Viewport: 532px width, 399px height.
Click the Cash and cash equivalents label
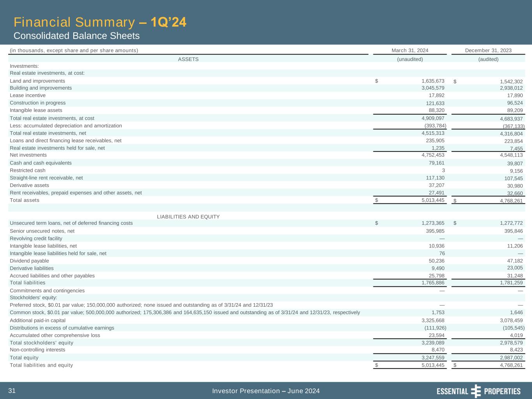click(41, 163)
